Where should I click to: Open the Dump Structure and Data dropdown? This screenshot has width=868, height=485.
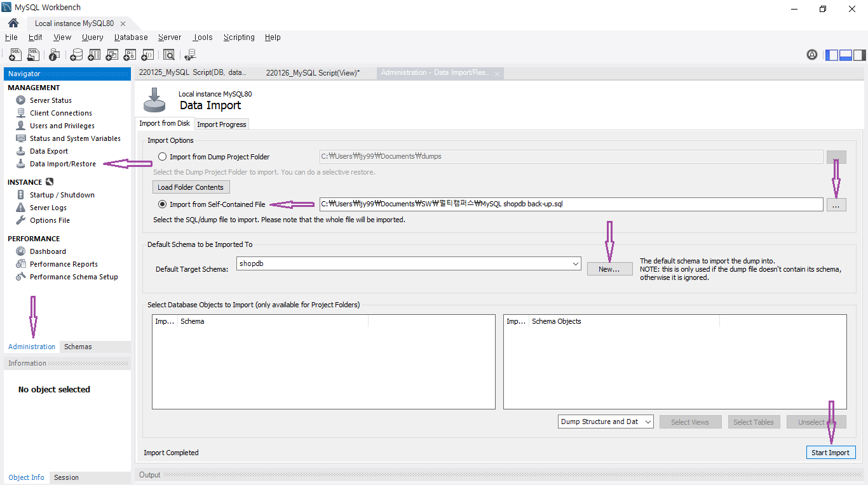tap(648, 422)
